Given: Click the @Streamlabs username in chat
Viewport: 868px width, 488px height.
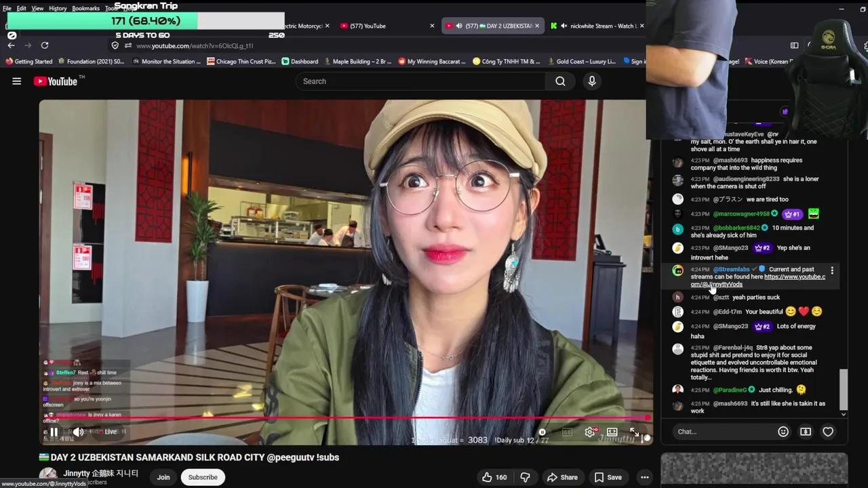Looking at the screenshot, I should point(731,269).
